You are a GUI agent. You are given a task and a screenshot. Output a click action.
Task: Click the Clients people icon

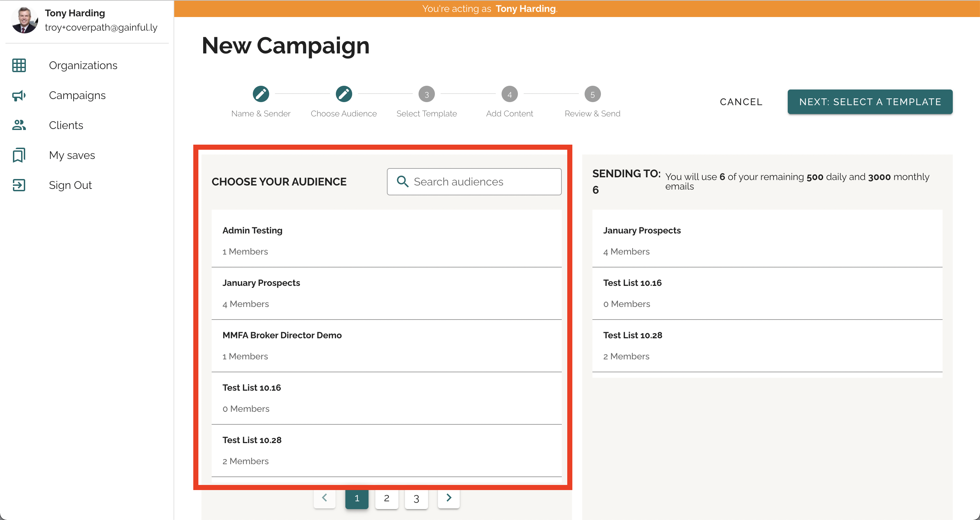(19, 125)
